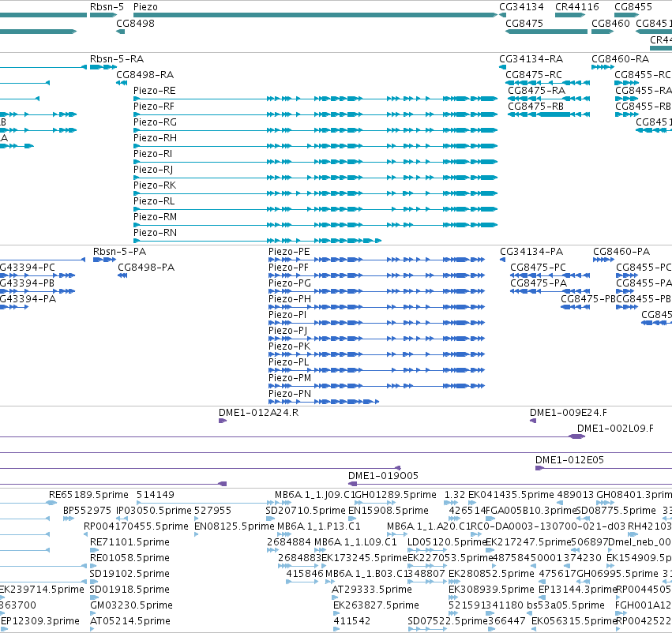Click the CG8475-PB protein glyph
Screen dimensions: 672x633
[x=575, y=307]
